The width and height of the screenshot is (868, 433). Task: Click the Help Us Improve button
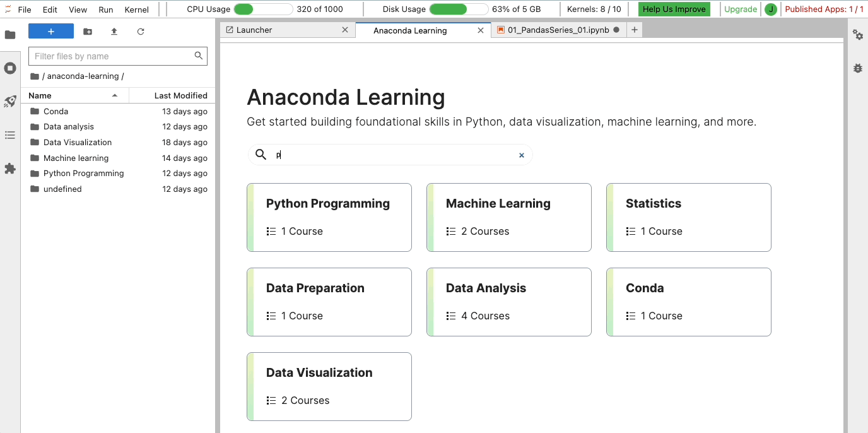pos(674,9)
